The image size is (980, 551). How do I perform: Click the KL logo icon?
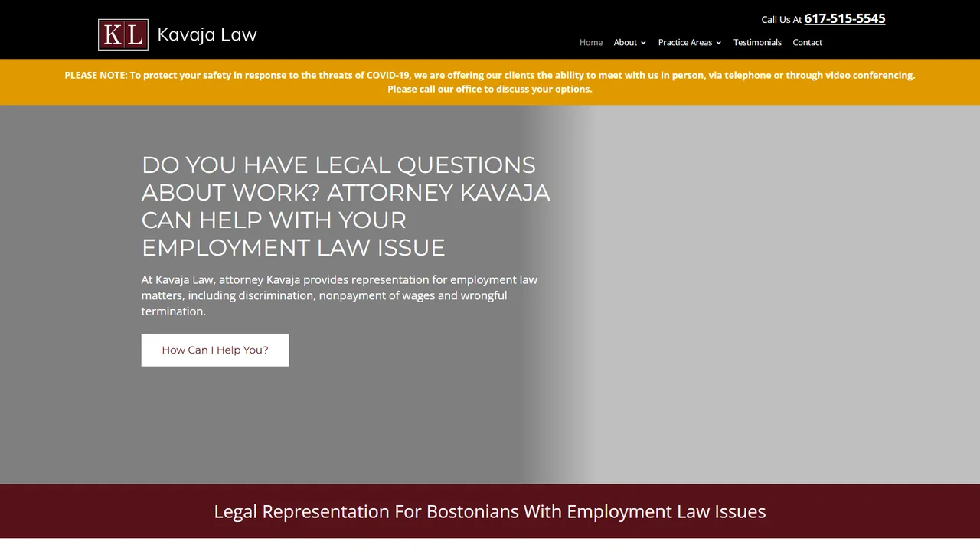[x=123, y=34]
